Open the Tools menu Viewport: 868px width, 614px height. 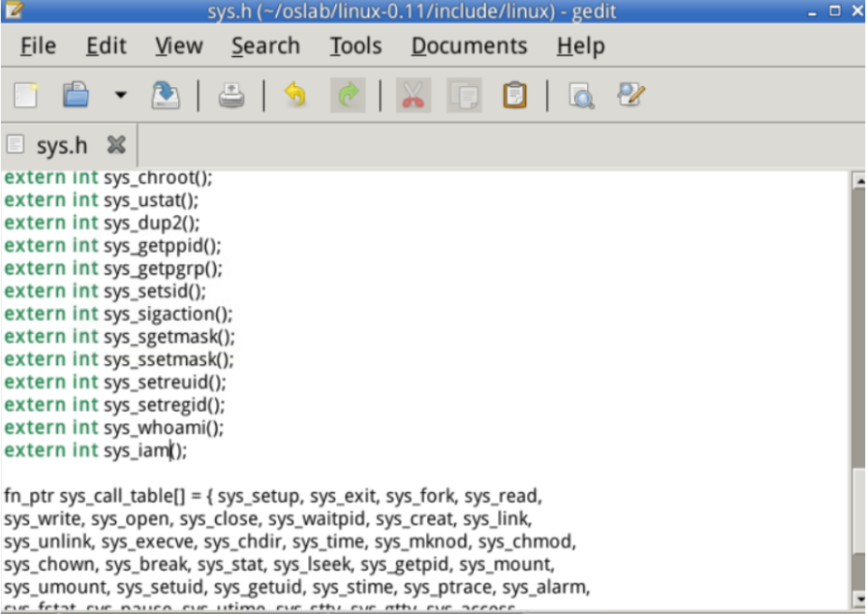coord(355,46)
